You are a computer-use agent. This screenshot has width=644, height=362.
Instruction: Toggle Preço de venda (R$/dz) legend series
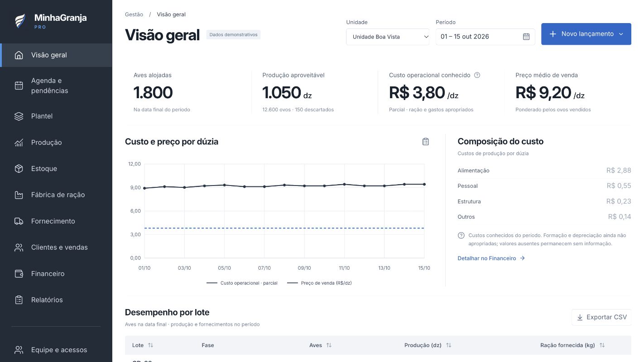pyautogui.click(x=319, y=283)
